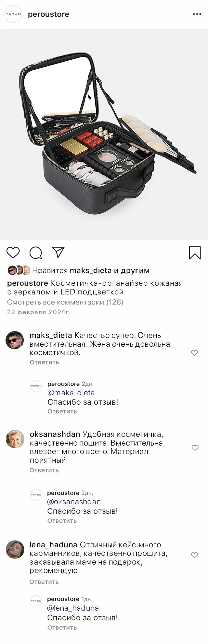This screenshot has height=644, width=208.
Task: Open the three-dots post options menu
Action: (x=197, y=14)
